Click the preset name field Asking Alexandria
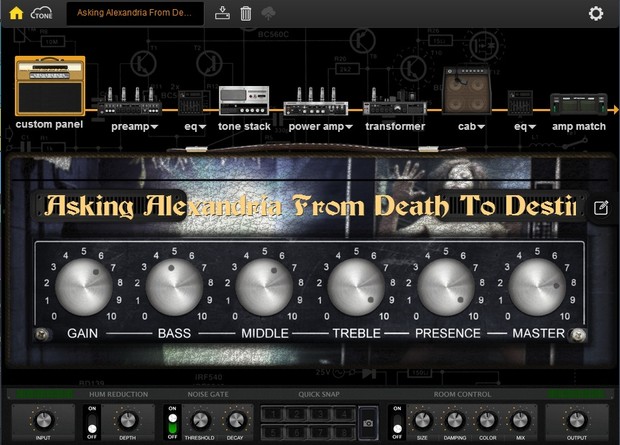Image resolution: width=620 pixels, height=445 pixels. [x=135, y=13]
